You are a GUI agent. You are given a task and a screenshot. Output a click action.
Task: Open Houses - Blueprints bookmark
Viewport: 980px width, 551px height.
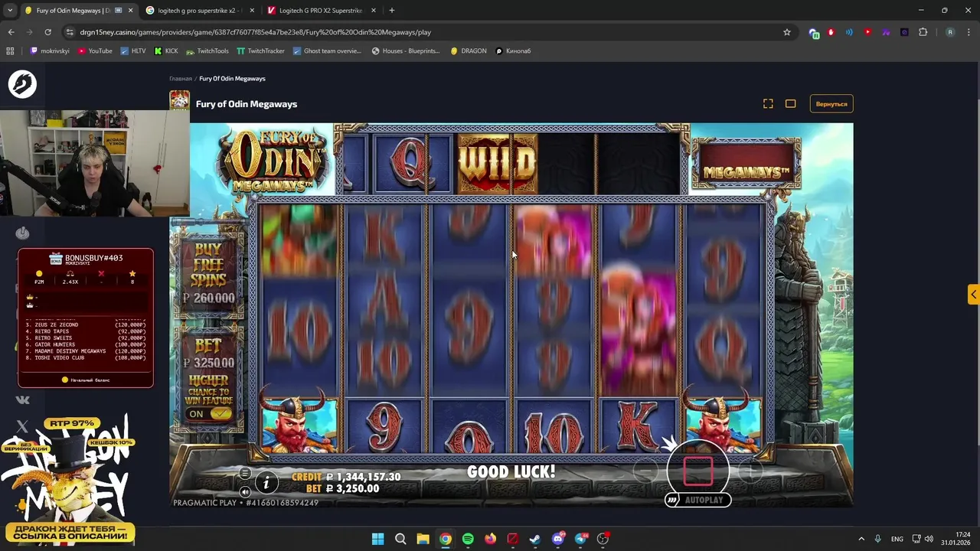406,51
